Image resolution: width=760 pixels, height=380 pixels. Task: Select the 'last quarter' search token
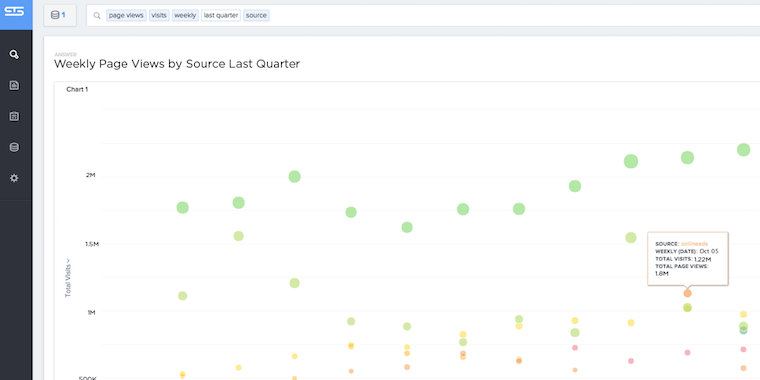pos(221,16)
